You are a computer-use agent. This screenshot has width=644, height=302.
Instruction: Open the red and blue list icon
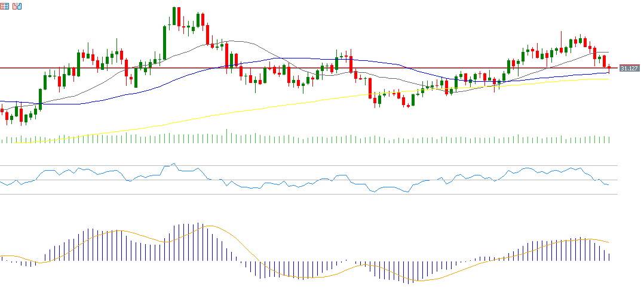(5, 6)
